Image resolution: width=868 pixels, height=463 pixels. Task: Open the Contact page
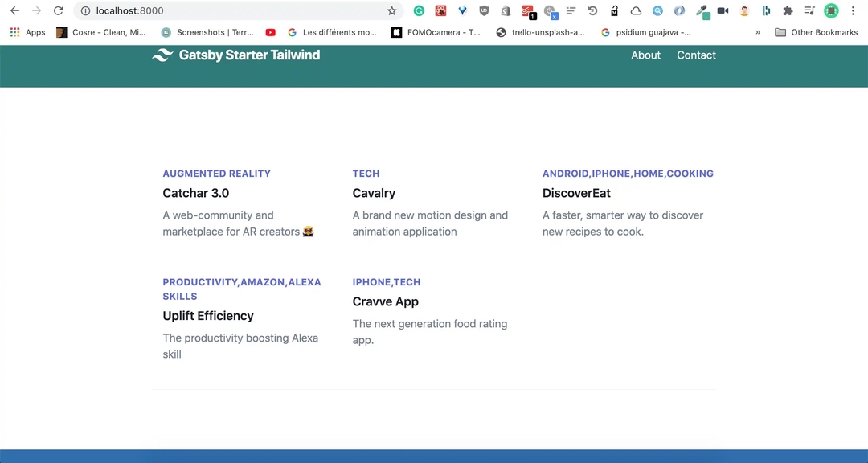696,55
